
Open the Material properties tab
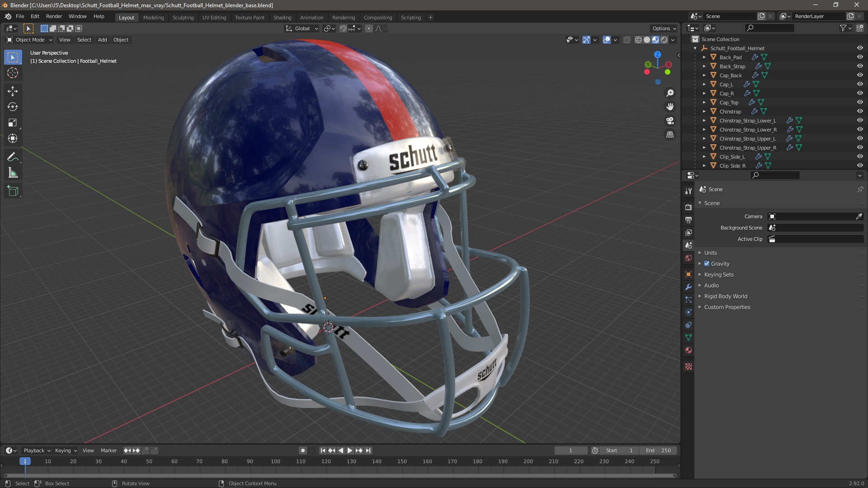(689, 350)
